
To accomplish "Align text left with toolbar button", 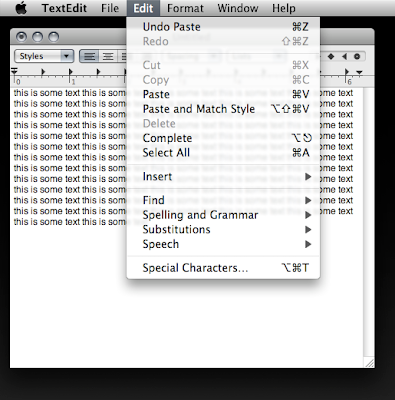I will 89,56.
